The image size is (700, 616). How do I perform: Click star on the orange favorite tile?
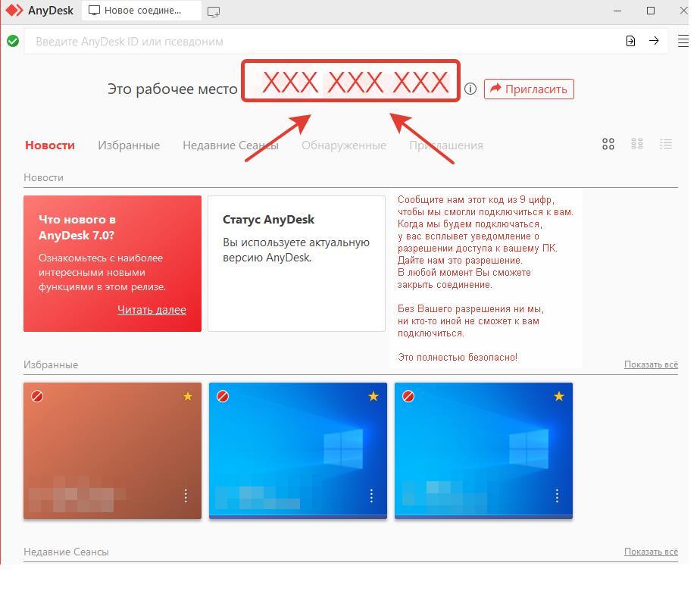pos(188,396)
